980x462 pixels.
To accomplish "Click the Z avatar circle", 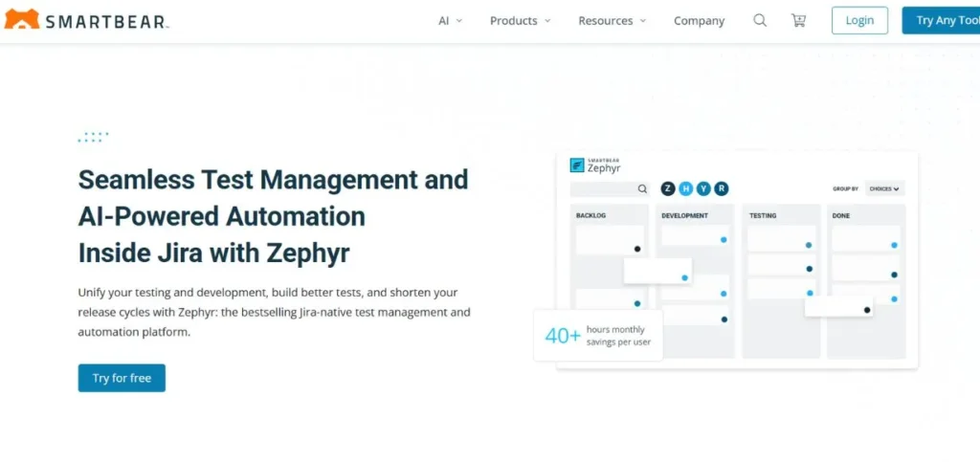I will click(668, 188).
